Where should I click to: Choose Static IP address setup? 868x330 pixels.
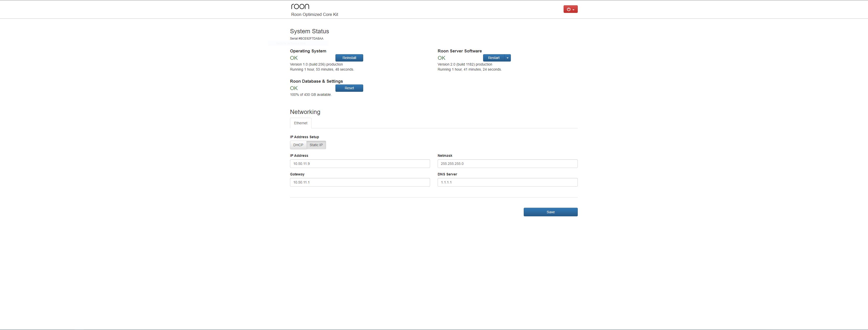click(x=316, y=145)
